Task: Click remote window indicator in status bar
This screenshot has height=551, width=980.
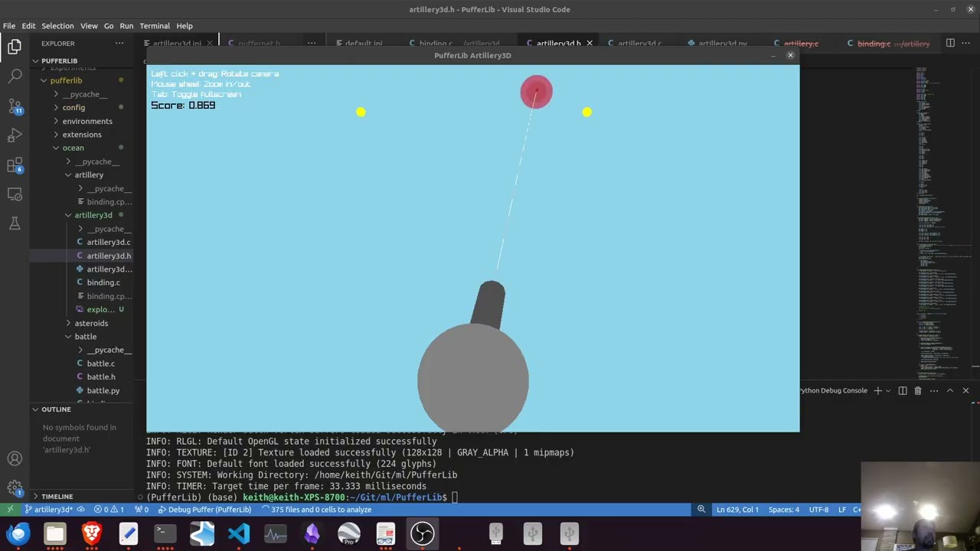Action: 10,510
